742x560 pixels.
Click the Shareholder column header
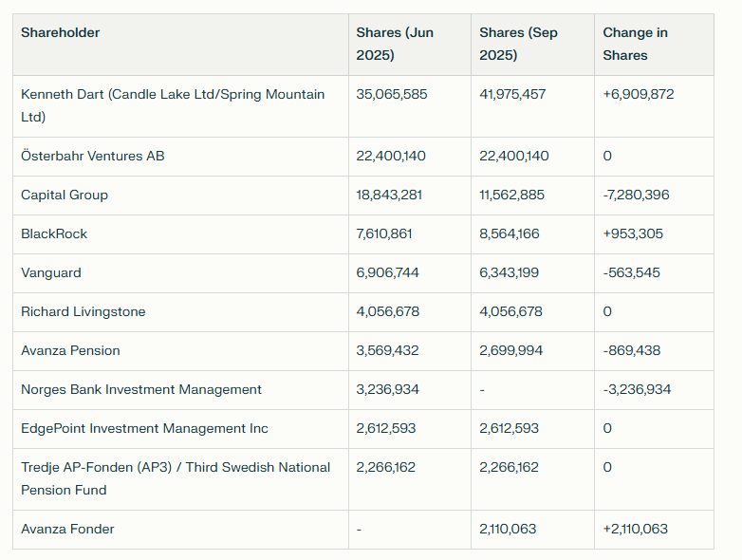(x=61, y=33)
